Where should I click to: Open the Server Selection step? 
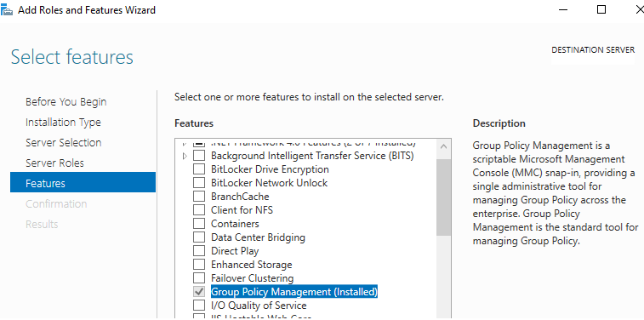pos(64,142)
